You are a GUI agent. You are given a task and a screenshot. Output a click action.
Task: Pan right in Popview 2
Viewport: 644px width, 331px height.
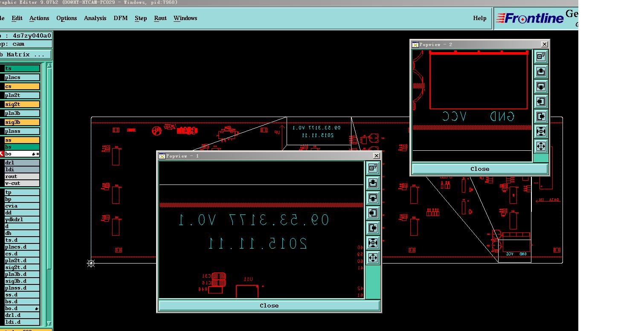(541, 116)
